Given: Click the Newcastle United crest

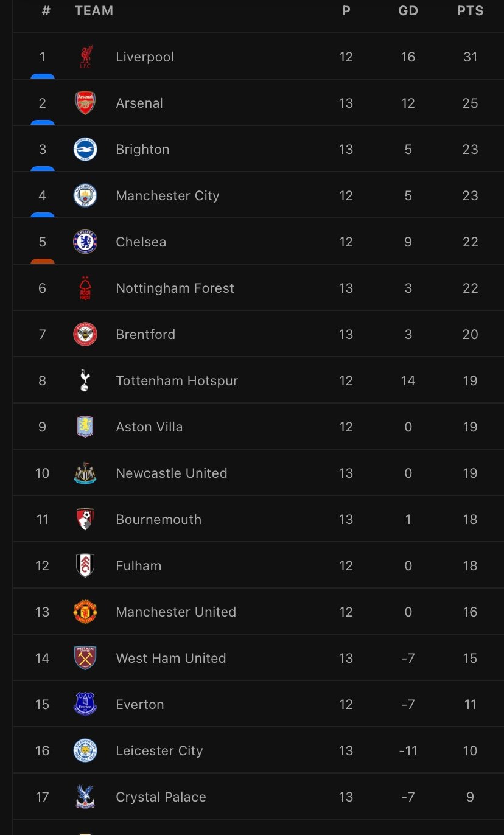Looking at the screenshot, I should pyautogui.click(x=85, y=473).
